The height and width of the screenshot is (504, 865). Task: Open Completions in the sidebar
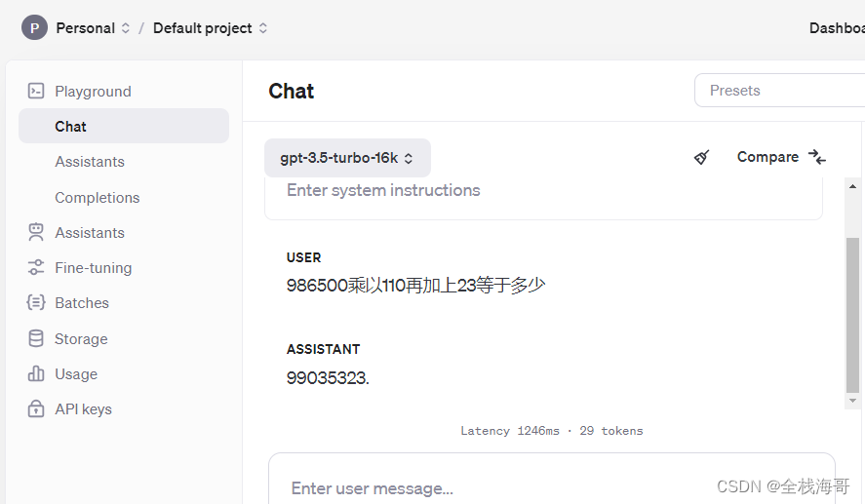point(98,198)
